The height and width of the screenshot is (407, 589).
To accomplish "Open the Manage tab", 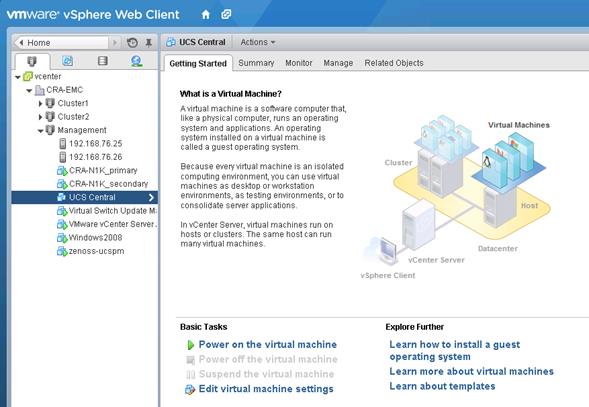I will tap(338, 63).
